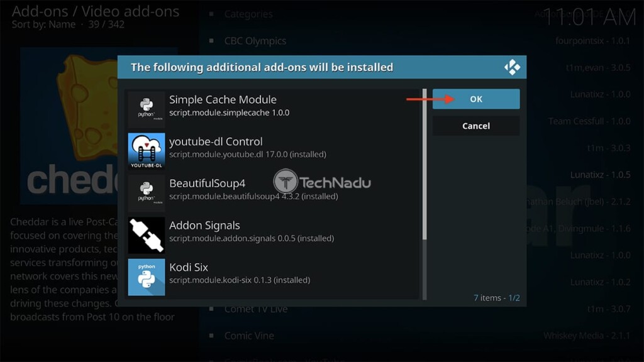Select the BeautifulSoup4 list entry title
644x362 pixels.
[x=207, y=184]
